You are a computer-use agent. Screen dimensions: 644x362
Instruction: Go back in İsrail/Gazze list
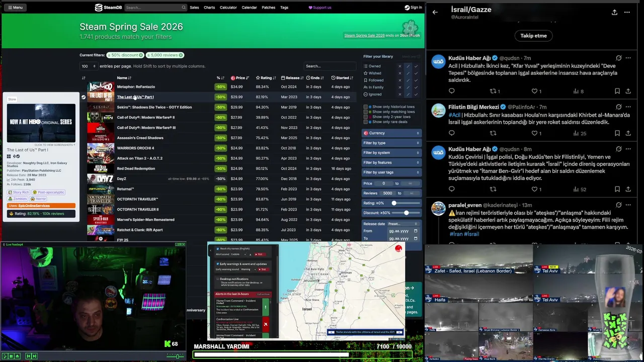435,12
